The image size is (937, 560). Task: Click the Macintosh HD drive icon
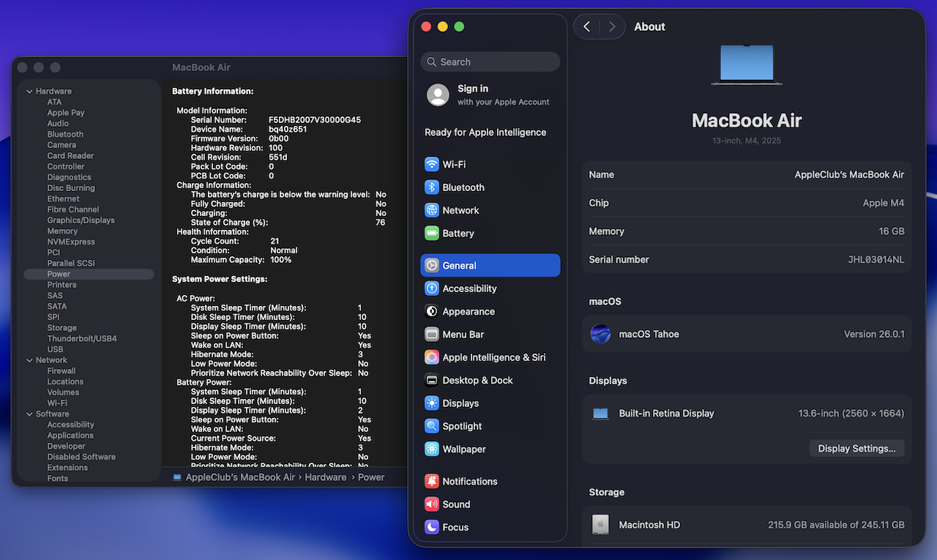[600, 525]
